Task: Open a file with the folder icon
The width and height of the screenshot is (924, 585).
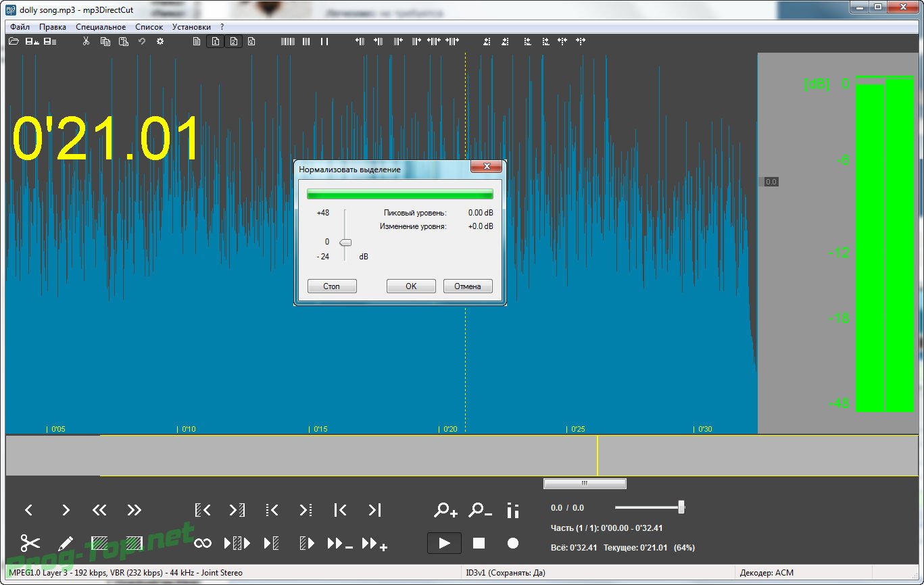Action: tap(14, 41)
